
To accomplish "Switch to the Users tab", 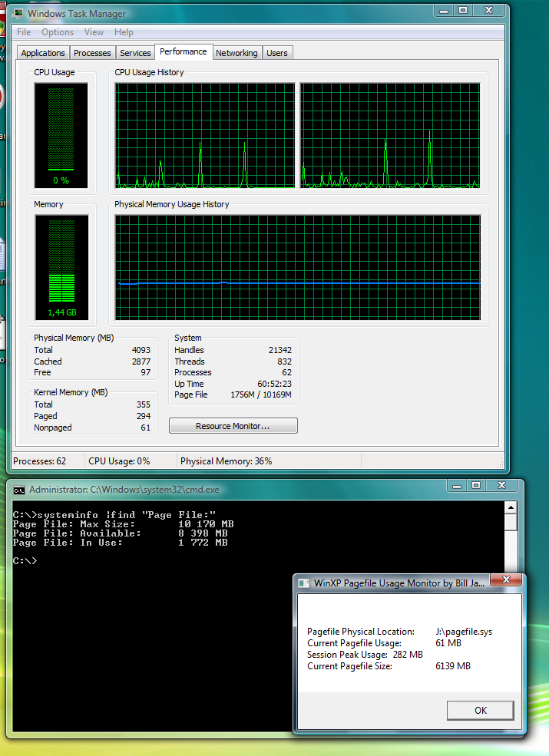I will coord(277,53).
